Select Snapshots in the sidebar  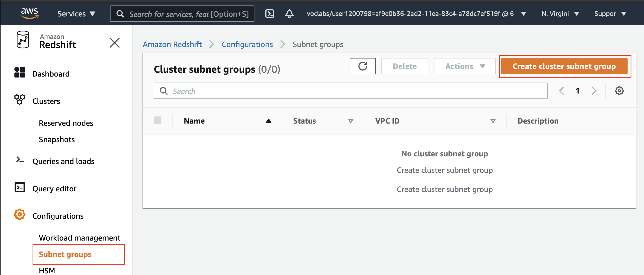click(x=57, y=139)
